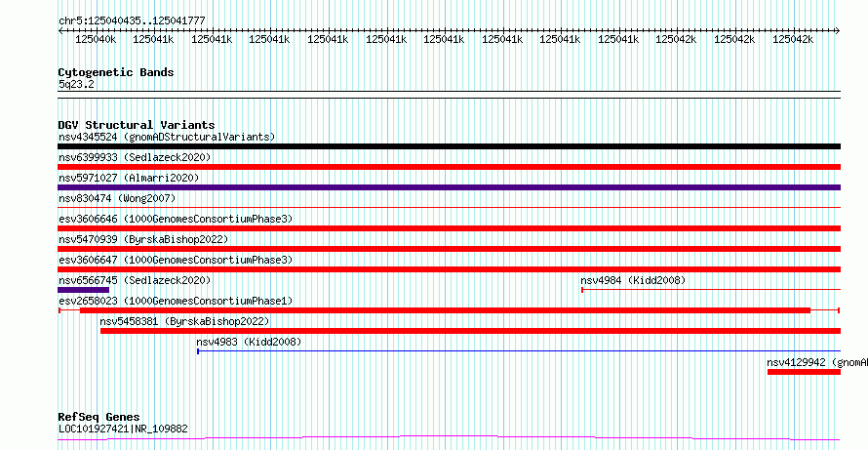Select the purple nsv5971027 variant bar
Viewport: 868px width, 450px height.
point(449,187)
